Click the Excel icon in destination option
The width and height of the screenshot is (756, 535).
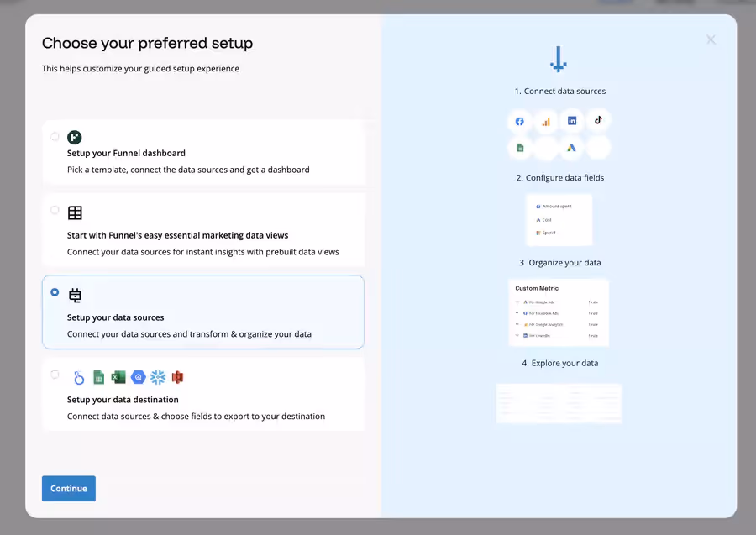click(118, 377)
